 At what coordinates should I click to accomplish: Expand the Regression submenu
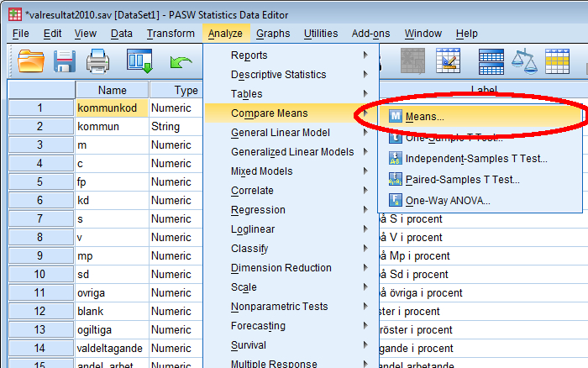(x=258, y=210)
